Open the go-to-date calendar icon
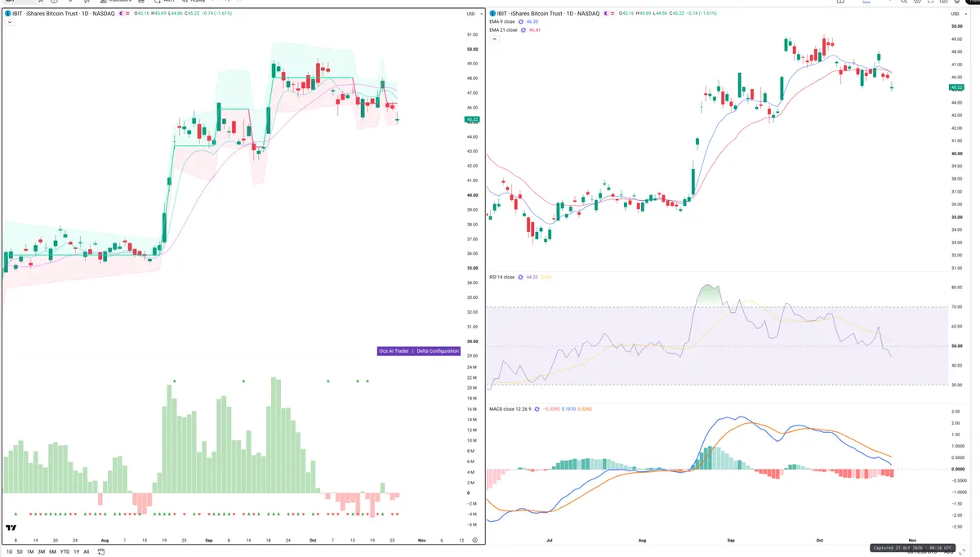This screenshot has height=557, width=980. coord(101,551)
